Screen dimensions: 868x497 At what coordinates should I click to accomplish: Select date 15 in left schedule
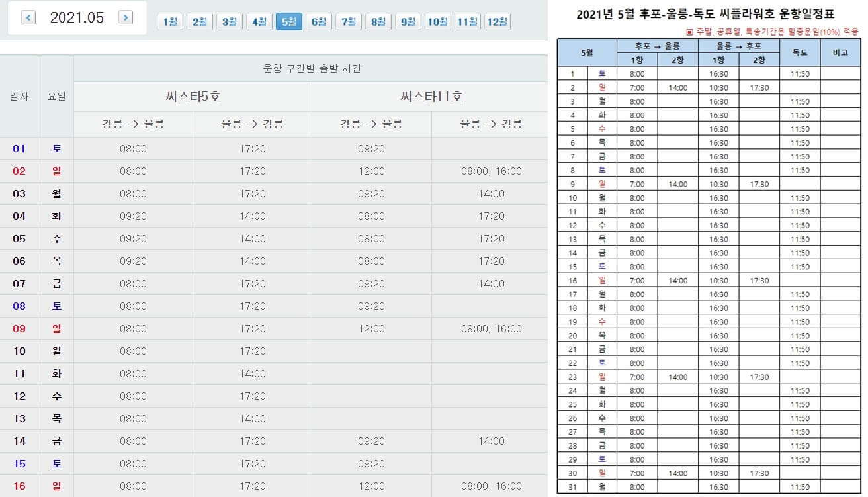[19, 464]
